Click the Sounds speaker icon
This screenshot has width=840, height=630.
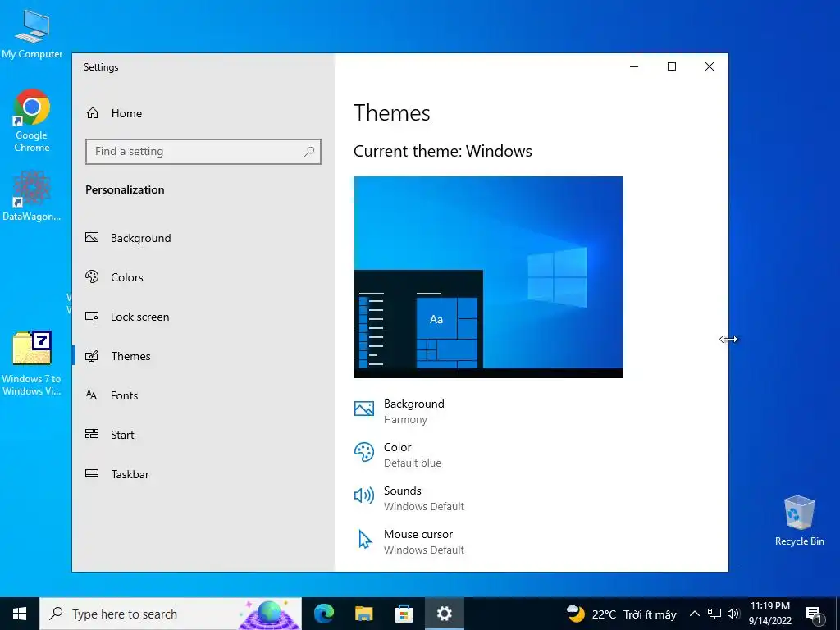tap(364, 495)
